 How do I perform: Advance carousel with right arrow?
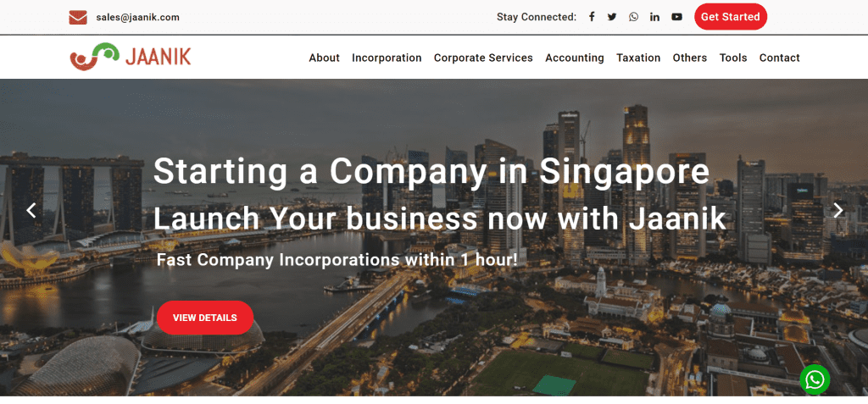[x=838, y=210]
